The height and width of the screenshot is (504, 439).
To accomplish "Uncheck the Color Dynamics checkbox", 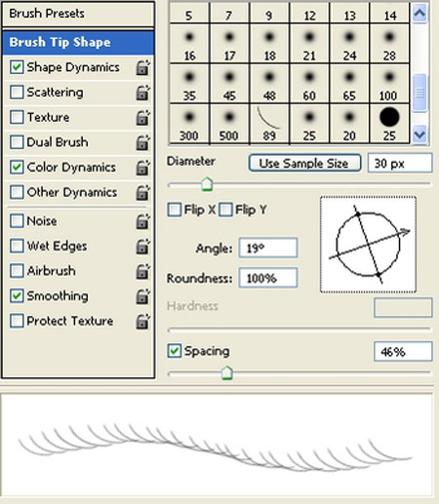I will point(17,168).
